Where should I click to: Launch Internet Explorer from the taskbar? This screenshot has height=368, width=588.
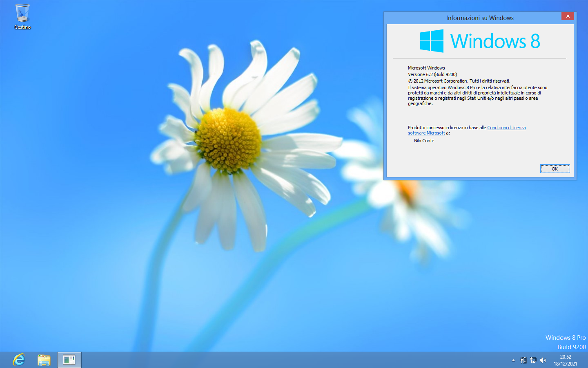point(19,360)
